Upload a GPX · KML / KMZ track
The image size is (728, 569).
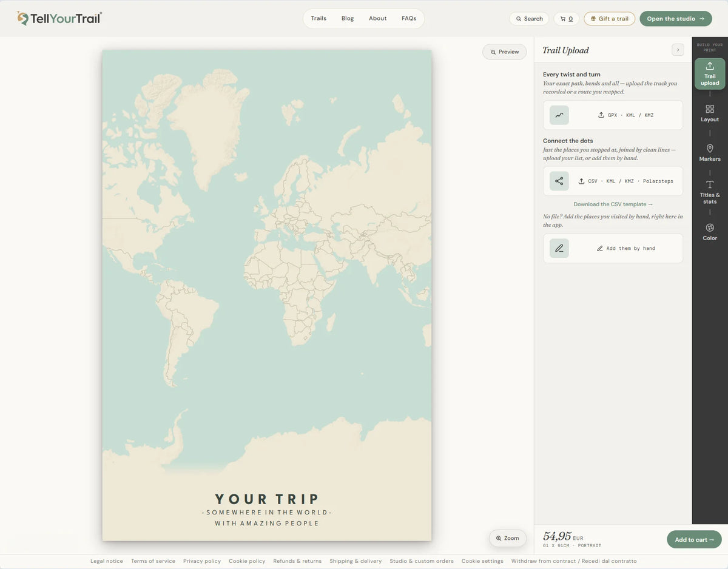pyautogui.click(x=613, y=115)
